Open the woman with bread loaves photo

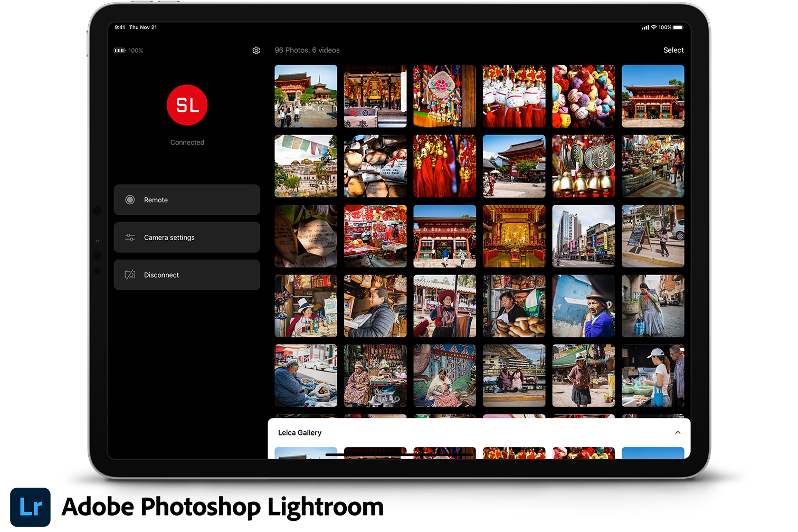[514, 306]
